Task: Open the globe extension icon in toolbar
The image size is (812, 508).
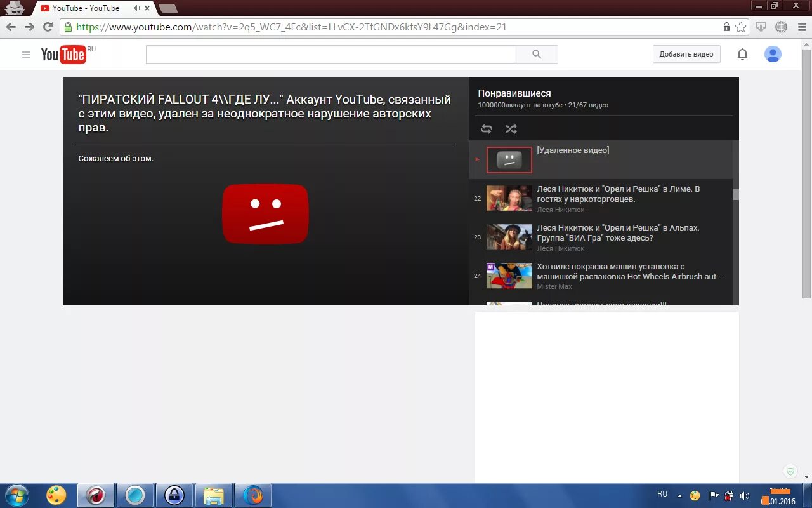Action: [781, 27]
